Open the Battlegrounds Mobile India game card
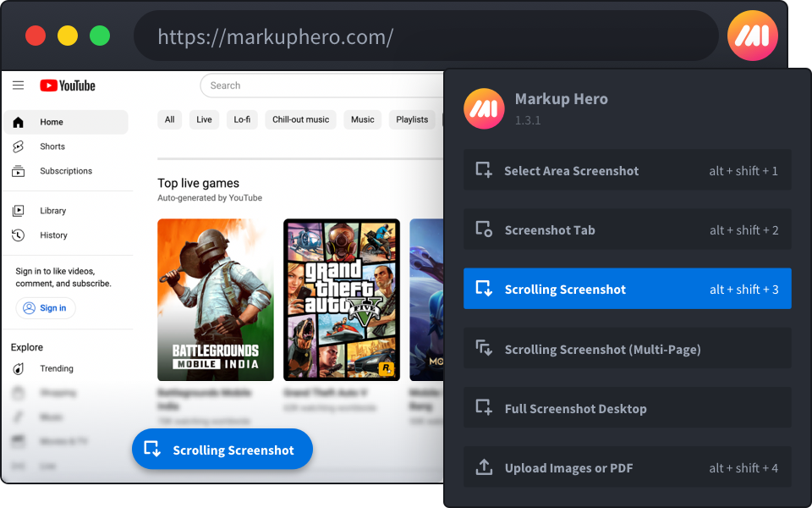812x508 pixels. click(x=216, y=300)
